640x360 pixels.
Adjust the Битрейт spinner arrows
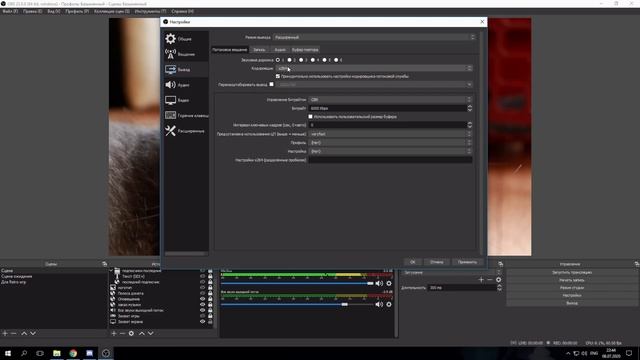[470, 108]
